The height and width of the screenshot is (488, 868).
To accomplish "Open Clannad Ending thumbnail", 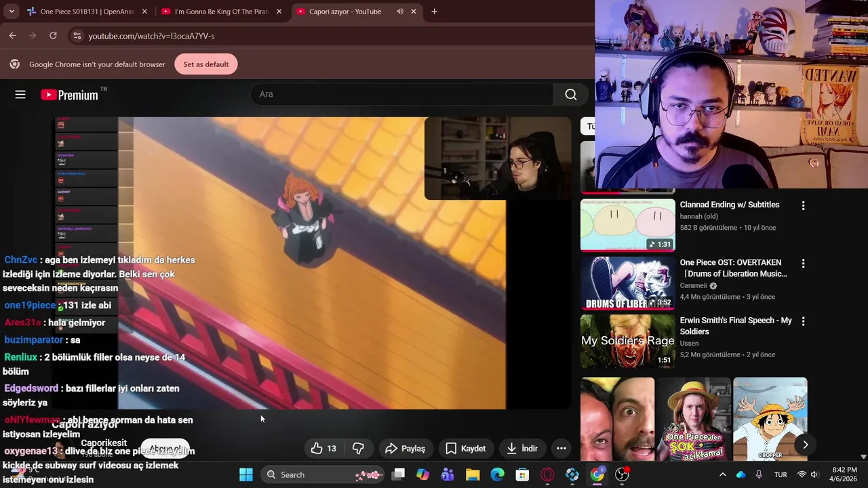I will (628, 225).
